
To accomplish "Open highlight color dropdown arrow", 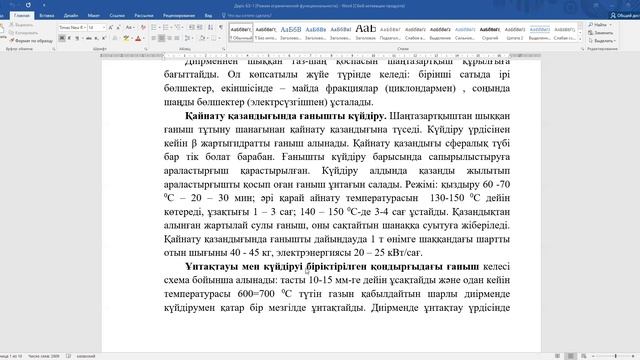I will pos(131,38).
